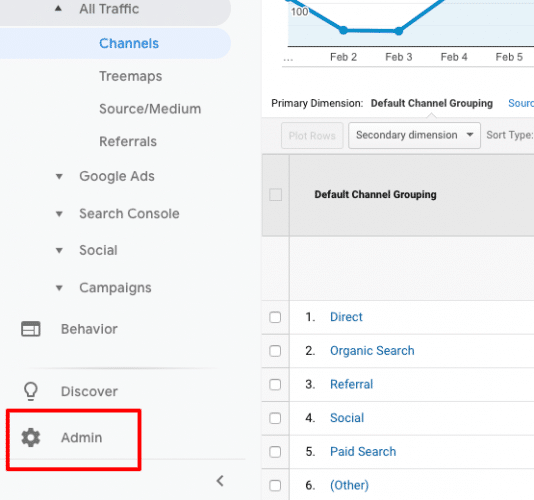
Task: Open the Treemaps report
Action: click(x=130, y=76)
